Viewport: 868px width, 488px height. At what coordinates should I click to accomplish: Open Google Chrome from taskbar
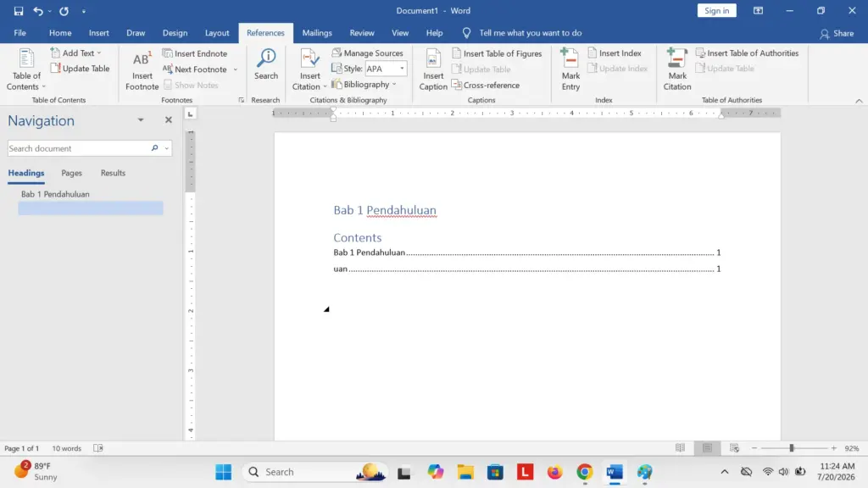[585, 472]
